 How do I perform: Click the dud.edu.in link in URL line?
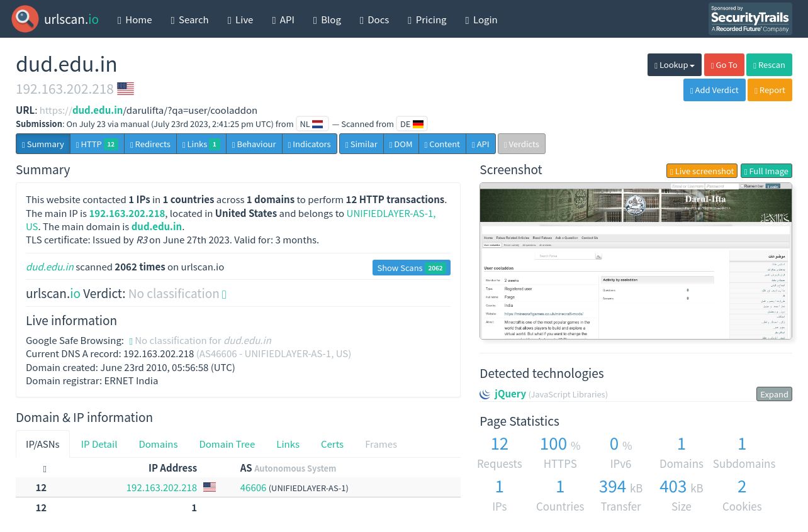[98, 110]
